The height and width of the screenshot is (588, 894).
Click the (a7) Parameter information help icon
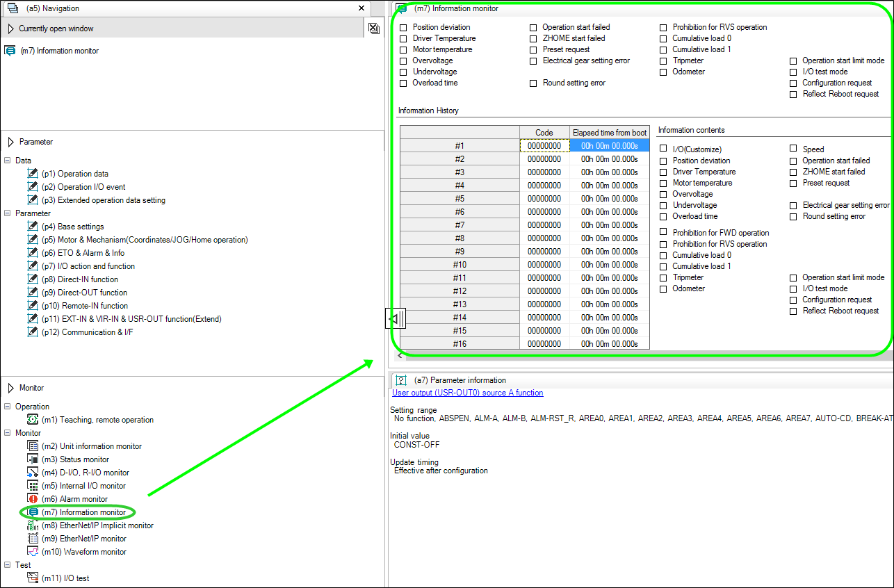click(x=401, y=380)
